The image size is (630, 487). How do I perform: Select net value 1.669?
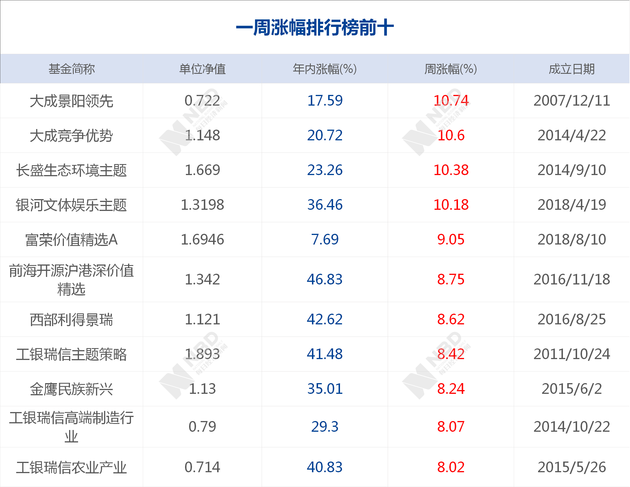(202, 170)
